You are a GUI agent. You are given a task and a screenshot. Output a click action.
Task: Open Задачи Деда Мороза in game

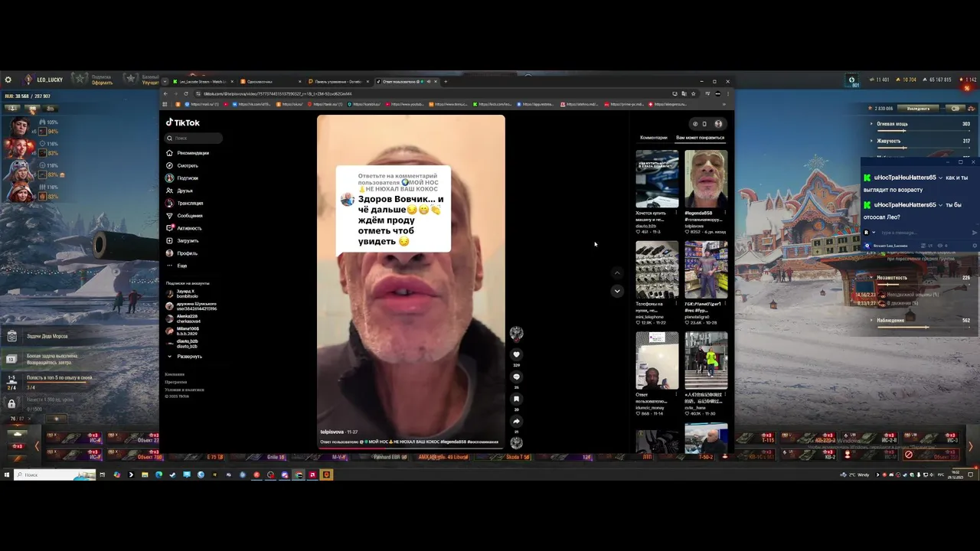coord(47,336)
